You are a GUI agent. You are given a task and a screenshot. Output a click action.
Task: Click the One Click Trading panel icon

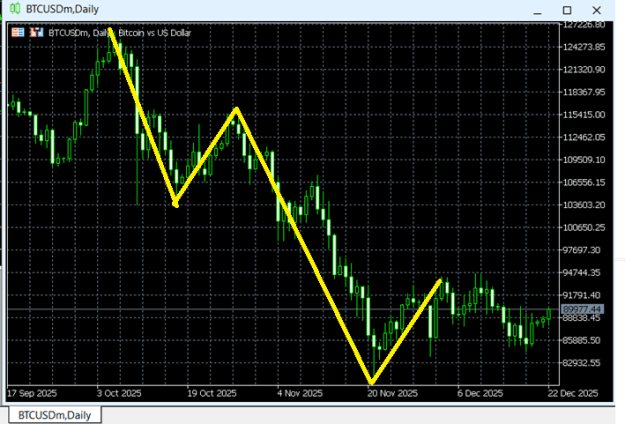coord(37,32)
